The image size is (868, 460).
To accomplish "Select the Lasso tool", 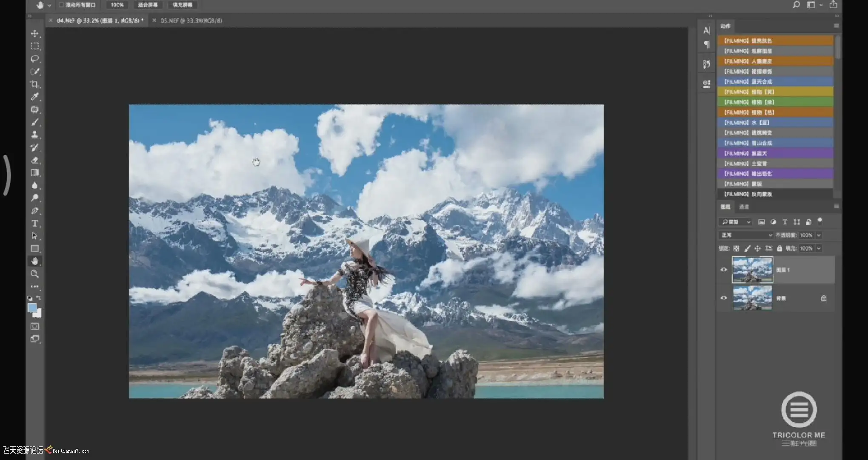I will point(35,59).
